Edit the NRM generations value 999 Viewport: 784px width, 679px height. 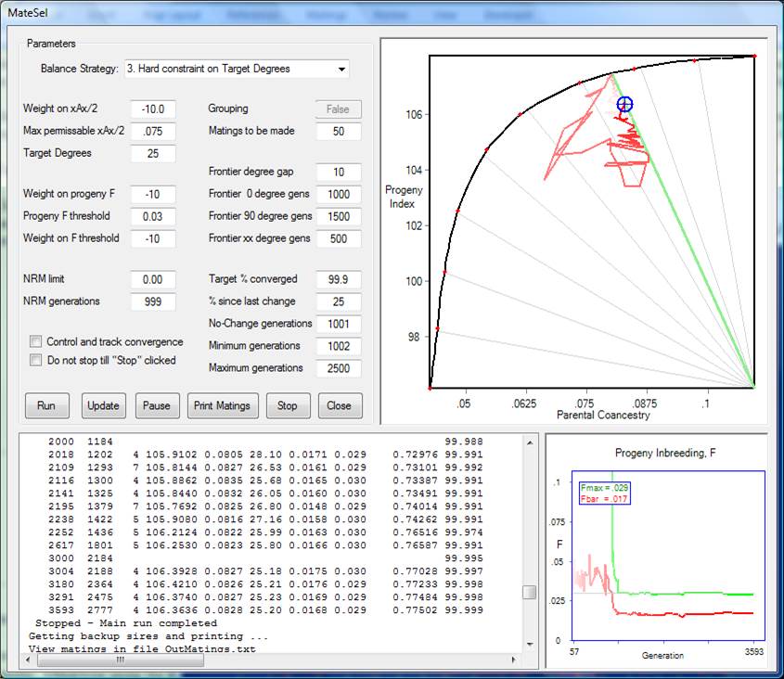tap(153, 301)
